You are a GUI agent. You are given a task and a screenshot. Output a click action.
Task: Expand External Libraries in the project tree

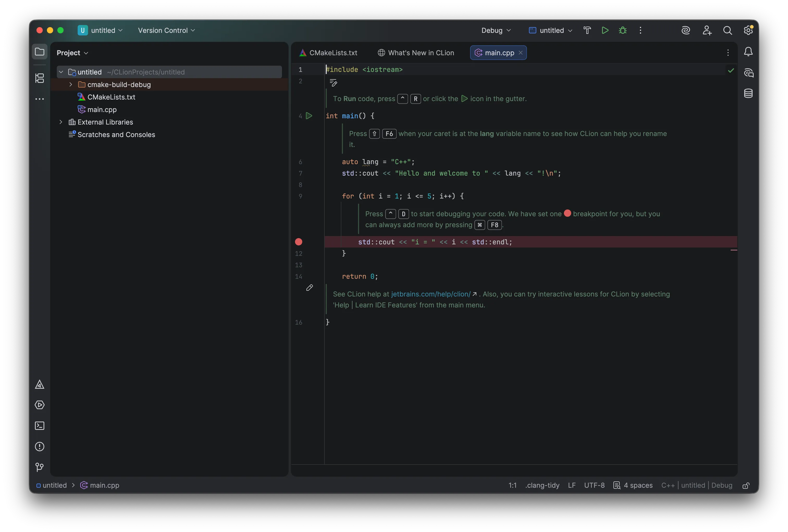(60, 122)
